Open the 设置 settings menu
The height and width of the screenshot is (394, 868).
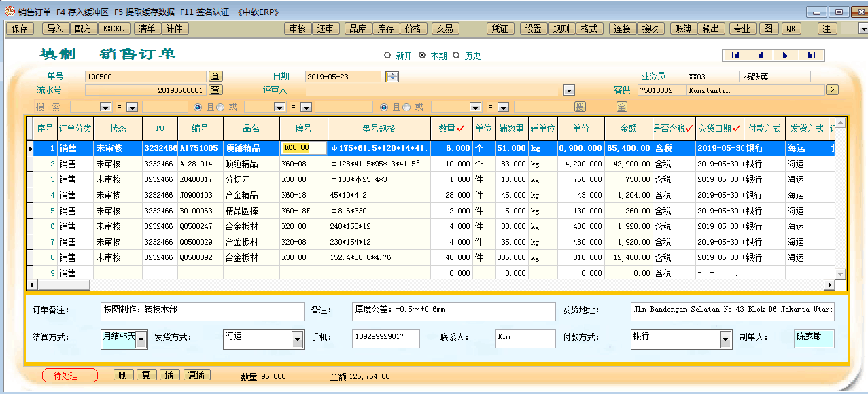coord(534,29)
